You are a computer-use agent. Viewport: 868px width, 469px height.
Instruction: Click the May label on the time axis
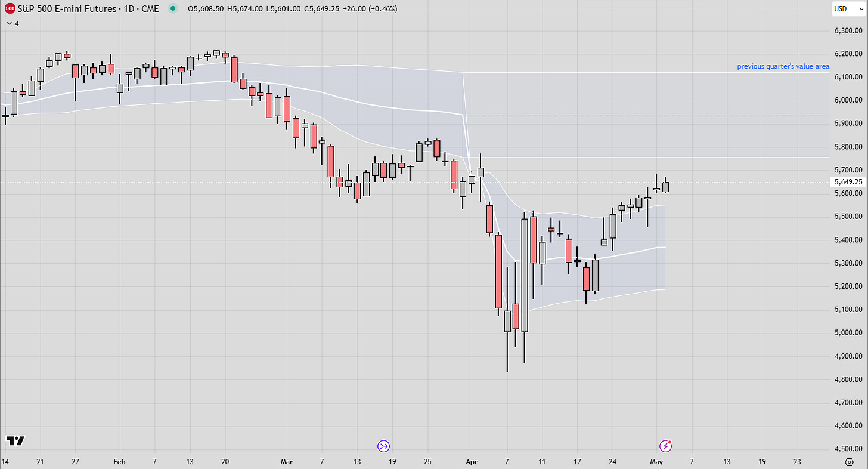click(656, 462)
